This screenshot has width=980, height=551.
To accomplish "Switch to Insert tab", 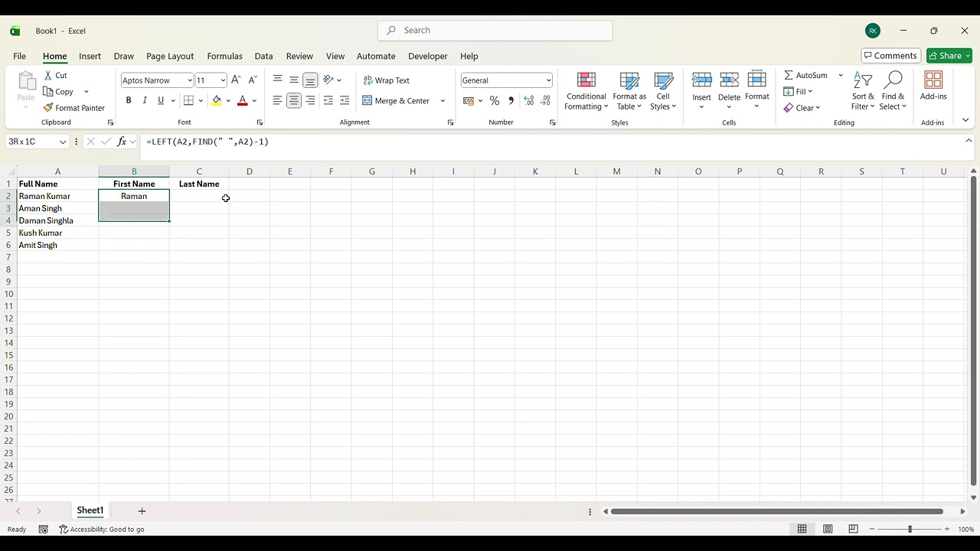I will click(x=90, y=56).
